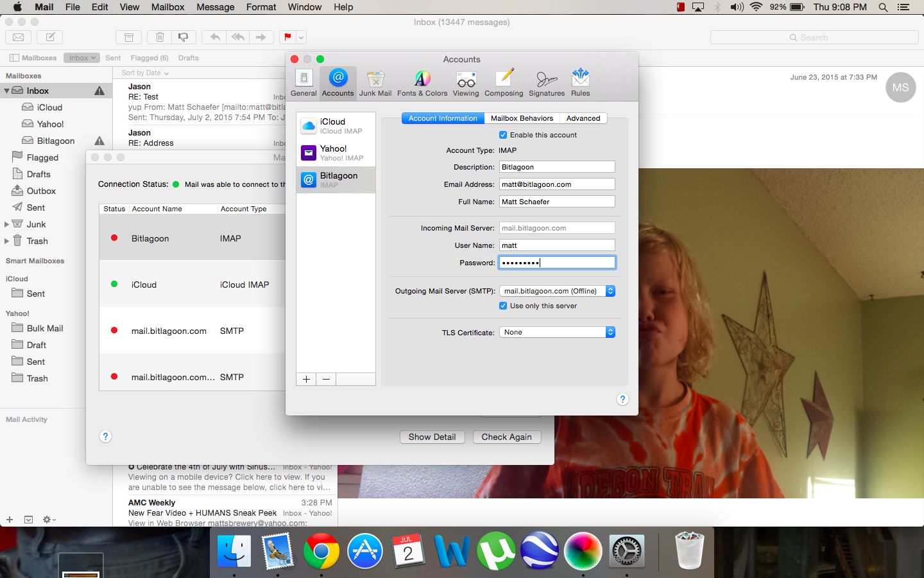Click the Inbox warning triangle icon

99,91
